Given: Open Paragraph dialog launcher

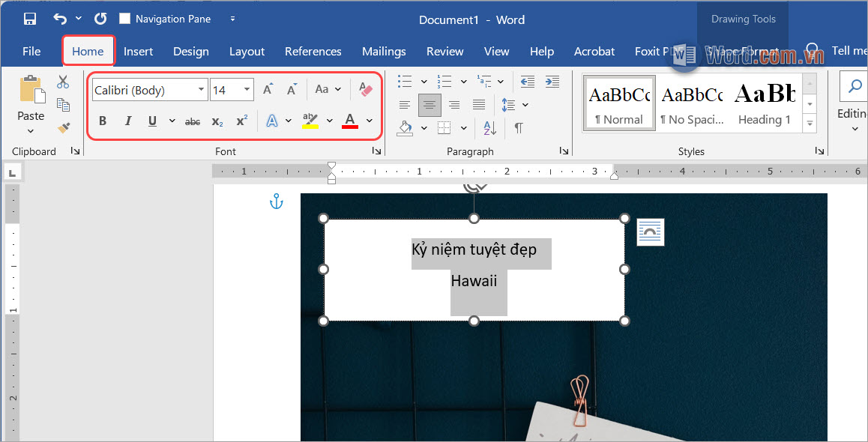Looking at the screenshot, I should coord(564,151).
